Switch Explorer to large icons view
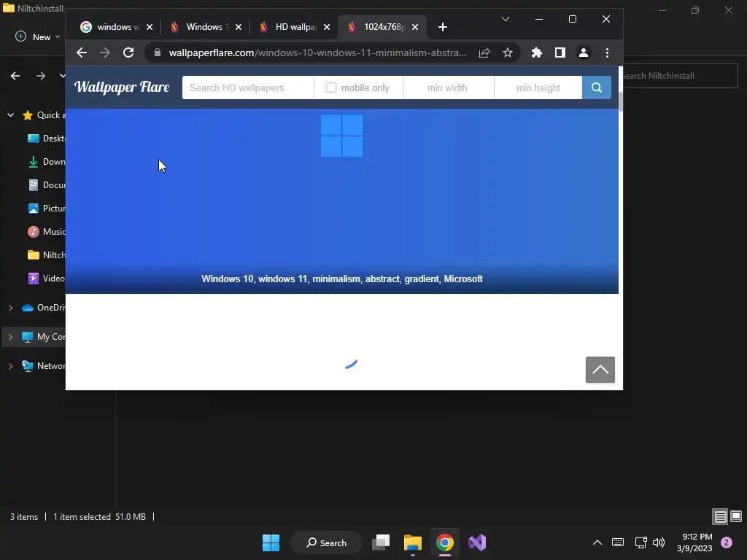The height and width of the screenshot is (560, 747). [x=736, y=516]
